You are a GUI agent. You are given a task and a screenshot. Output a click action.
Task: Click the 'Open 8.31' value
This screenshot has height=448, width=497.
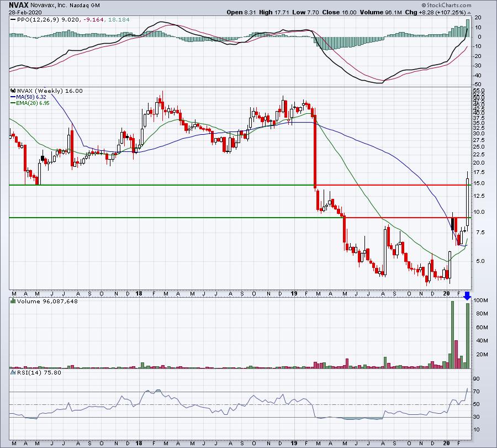tap(241, 12)
